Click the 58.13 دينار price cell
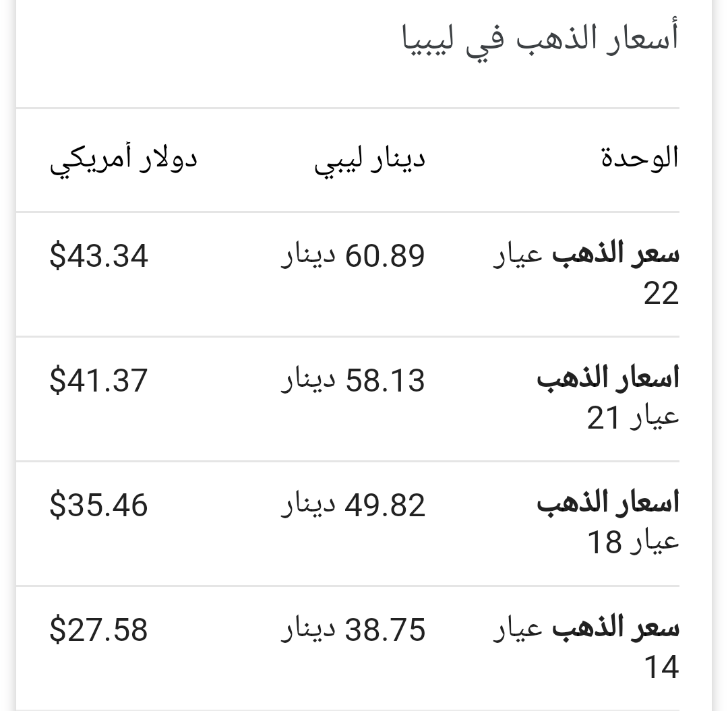 (x=353, y=381)
